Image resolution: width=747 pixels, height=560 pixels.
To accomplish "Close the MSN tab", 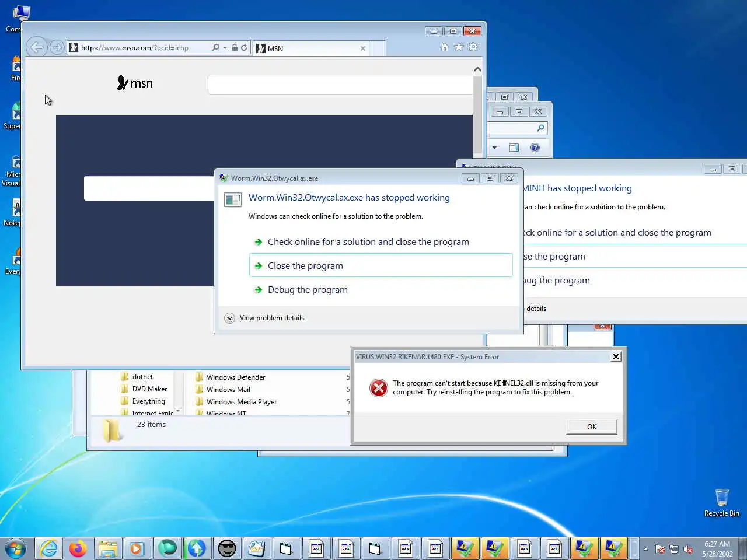I will [x=363, y=48].
